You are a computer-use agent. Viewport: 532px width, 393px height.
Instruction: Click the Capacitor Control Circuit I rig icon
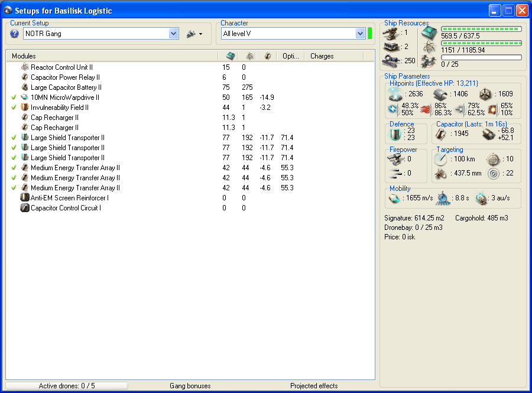pos(25,208)
